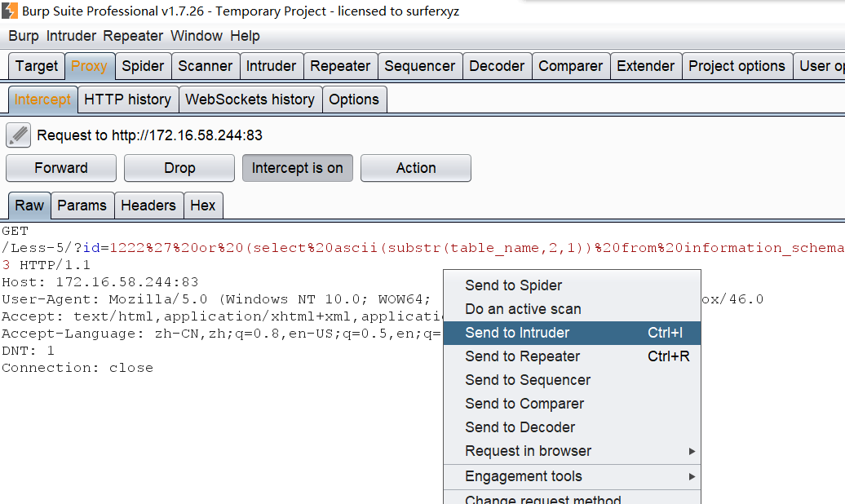
Task: Go to the Repeater main tab
Action: [x=340, y=66]
